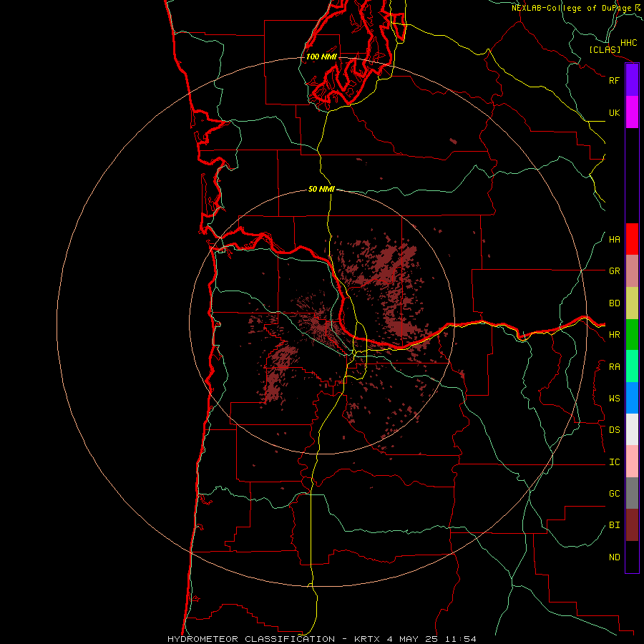
Task: Click the BD legend label
Action: click(615, 303)
